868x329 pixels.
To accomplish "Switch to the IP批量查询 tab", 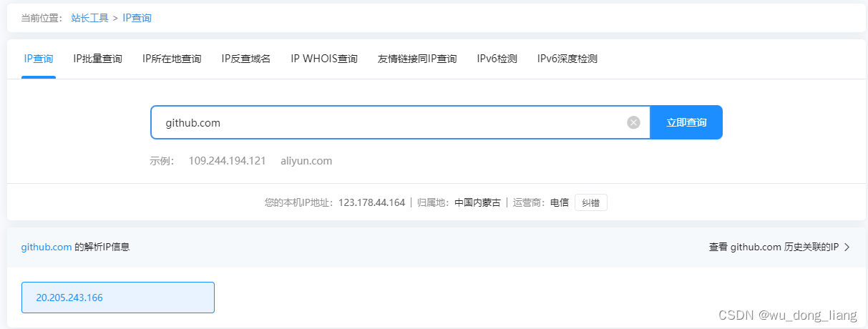I will [x=97, y=59].
